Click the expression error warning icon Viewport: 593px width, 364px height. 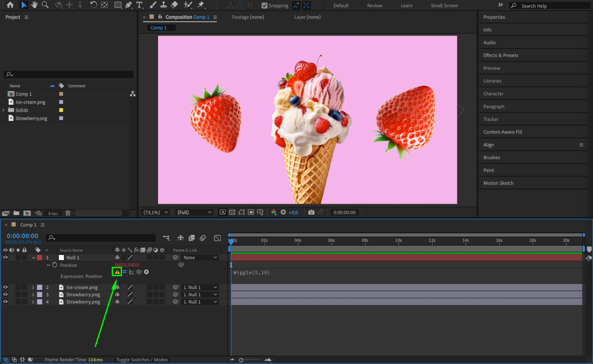pos(117,272)
